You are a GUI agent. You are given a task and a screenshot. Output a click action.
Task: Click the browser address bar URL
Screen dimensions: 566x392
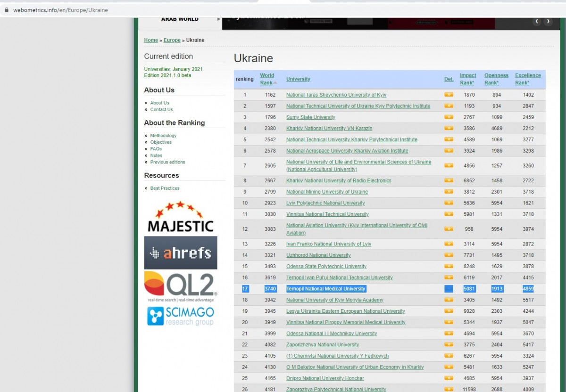click(60, 10)
